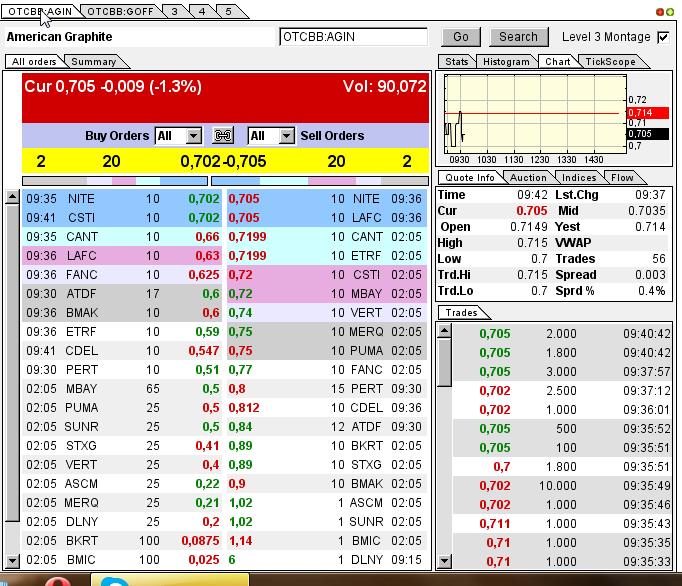Click the red dot icon at top-right
The height and width of the screenshot is (586, 682).
pos(660,11)
